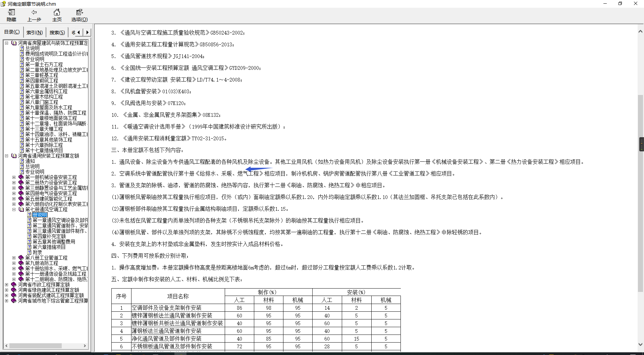Open 第九章屋面及防水工程 topic
The image size is (644, 355).
tap(49, 107)
